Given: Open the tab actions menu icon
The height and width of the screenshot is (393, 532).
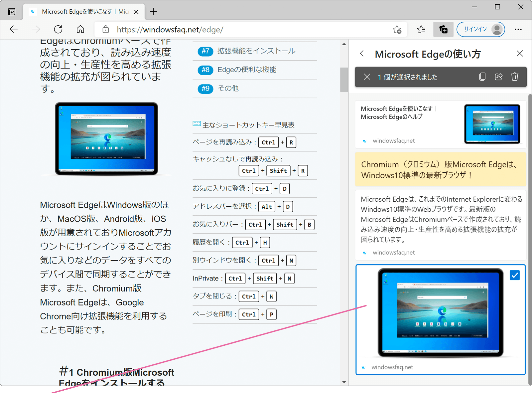Looking at the screenshot, I should [x=12, y=12].
